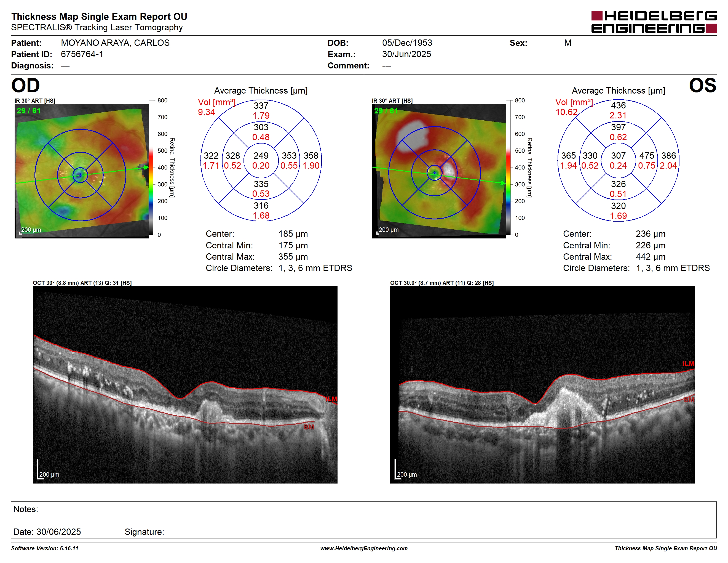Click the OS OCT caption with Q: 28
This screenshot has width=728, height=563.
[442, 283]
